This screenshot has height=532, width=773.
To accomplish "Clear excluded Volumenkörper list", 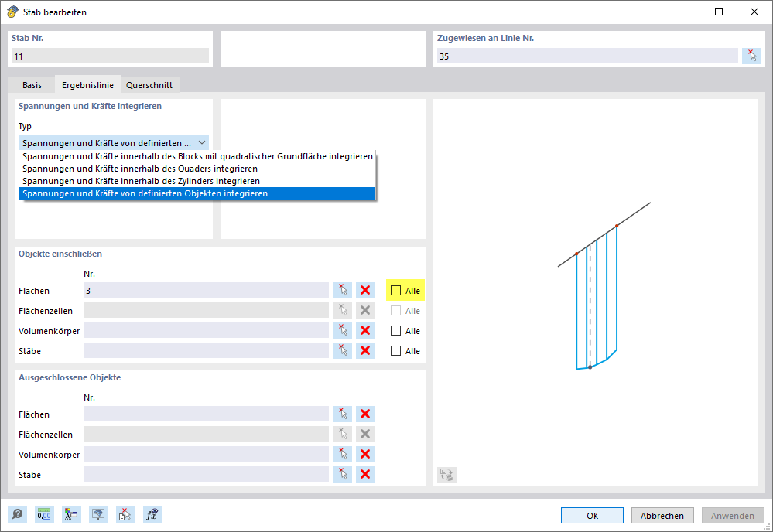I will click(365, 454).
